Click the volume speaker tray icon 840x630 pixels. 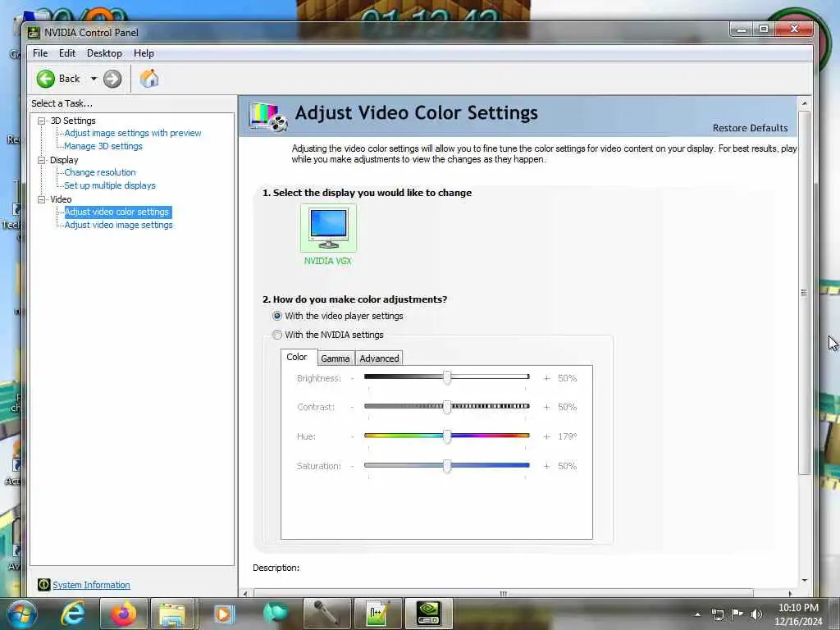coord(756,614)
